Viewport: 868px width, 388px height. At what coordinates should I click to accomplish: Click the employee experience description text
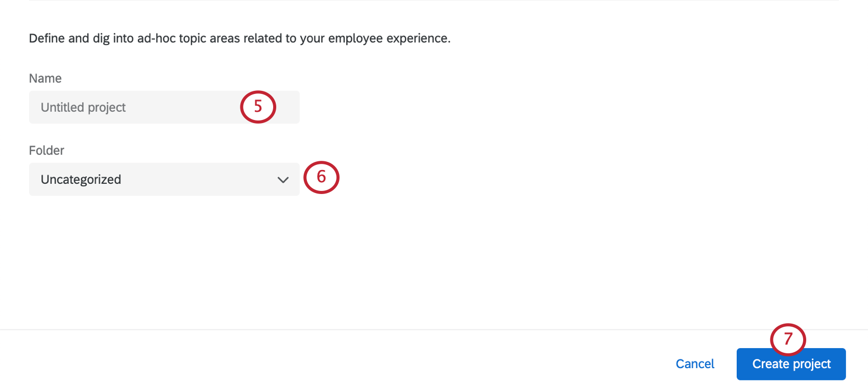239,38
